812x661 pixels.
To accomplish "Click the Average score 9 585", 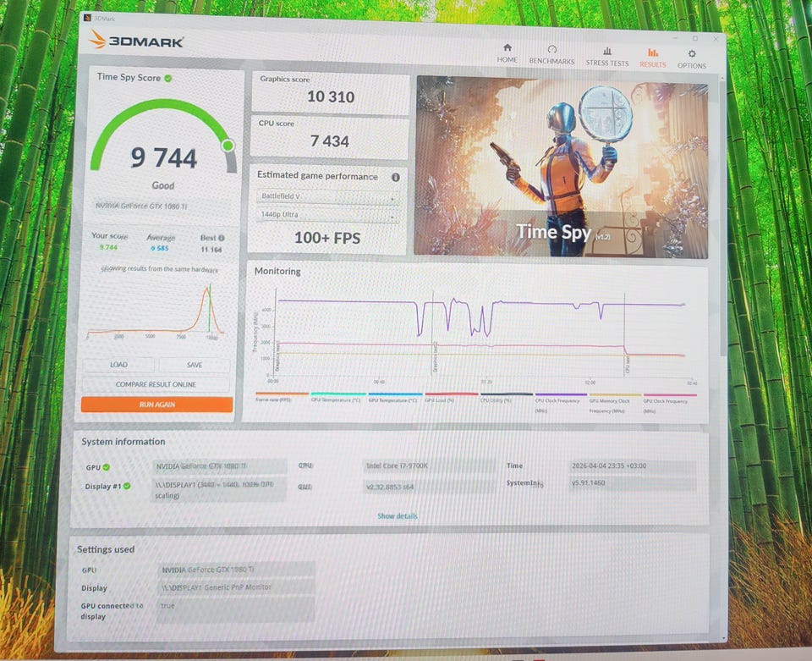I will pyautogui.click(x=160, y=249).
